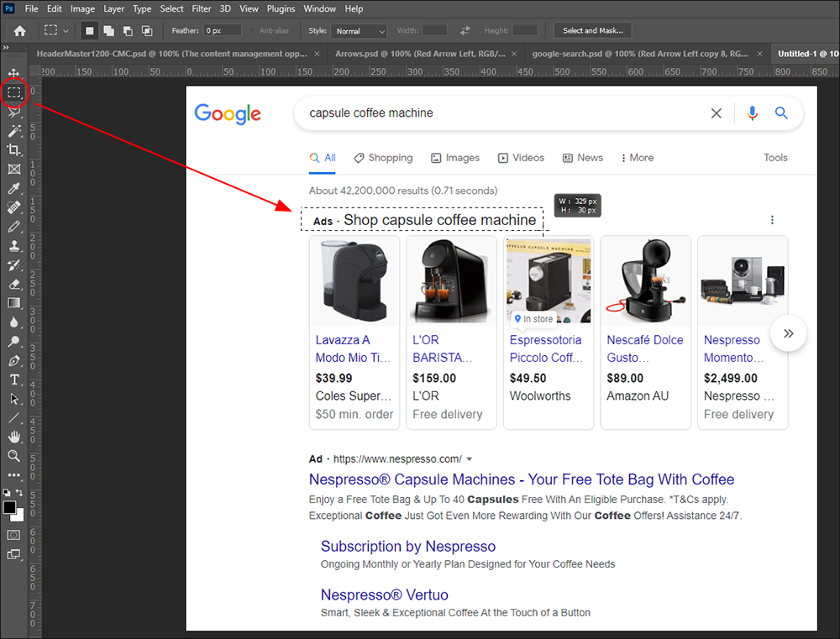The width and height of the screenshot is (840, 639).
Task: Select the Clone Stamp tool
Action: (x=14, y=246)
